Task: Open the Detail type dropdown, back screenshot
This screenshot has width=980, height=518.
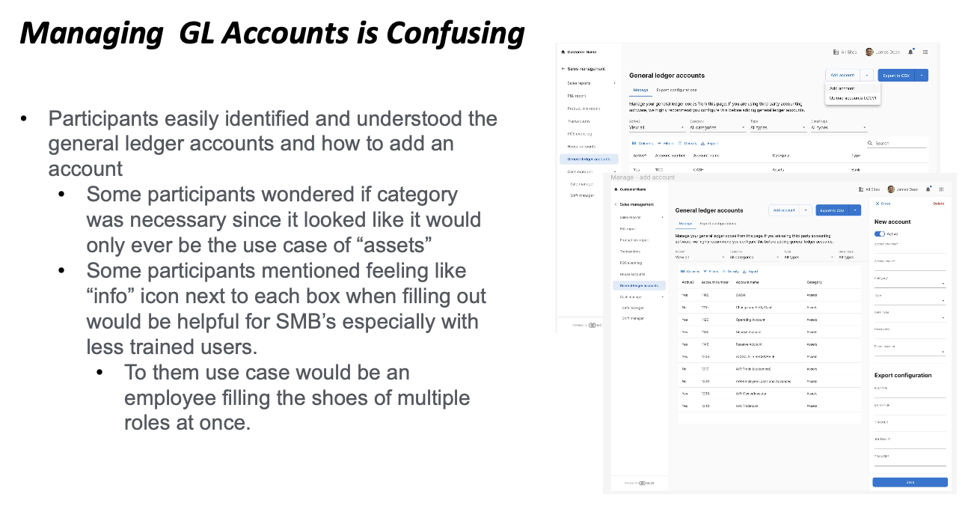Action: (x=839, y=125)
